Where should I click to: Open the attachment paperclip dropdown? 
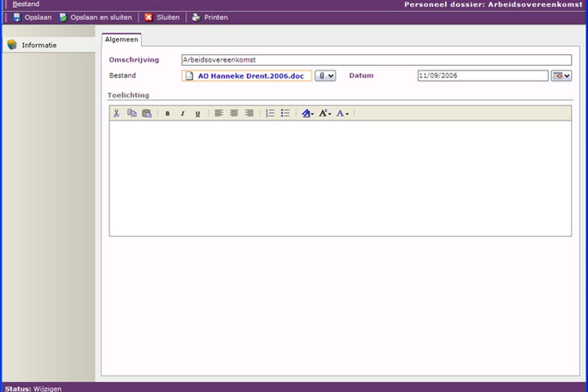pyautogui.click(x=325, y=75)
